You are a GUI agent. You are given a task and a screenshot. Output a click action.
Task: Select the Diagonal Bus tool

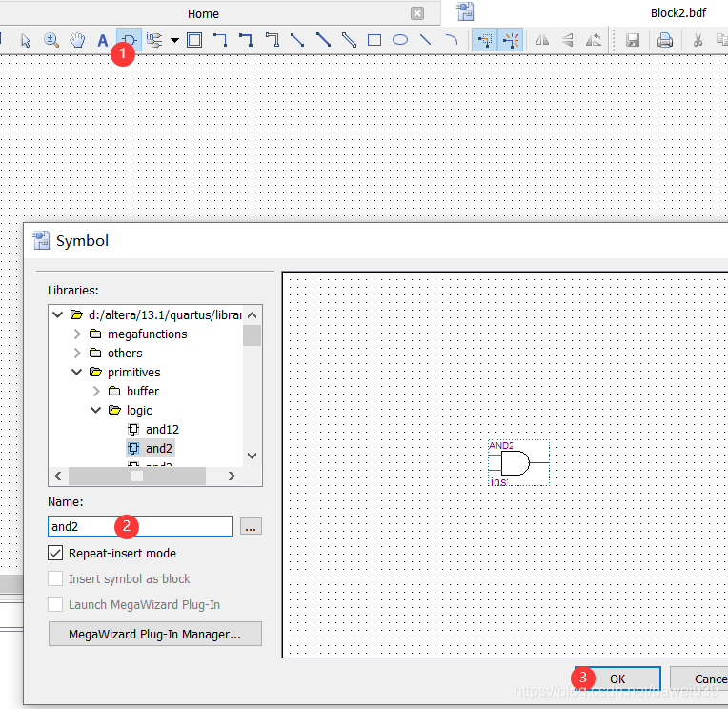click(323, 40)
